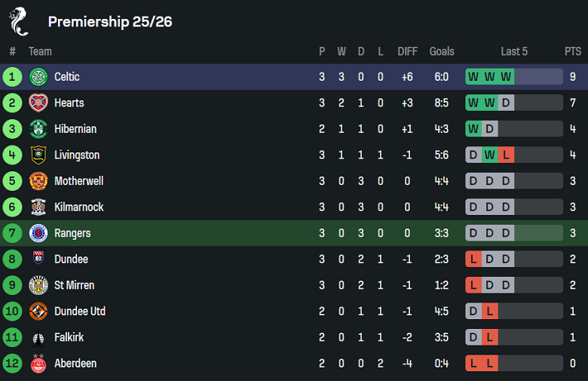
Task: Click the Motherwell club crest
Action: [38, 181]
